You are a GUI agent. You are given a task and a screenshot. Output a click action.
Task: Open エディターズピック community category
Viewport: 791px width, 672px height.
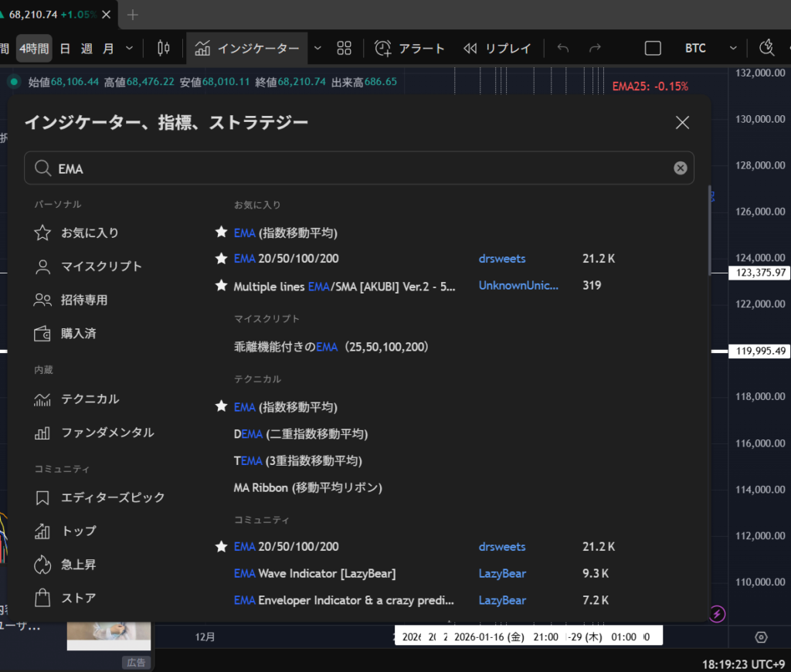113,497
